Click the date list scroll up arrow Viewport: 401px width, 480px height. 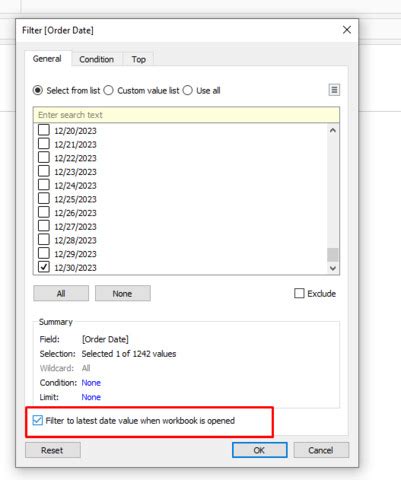click(x=333, y=130)
